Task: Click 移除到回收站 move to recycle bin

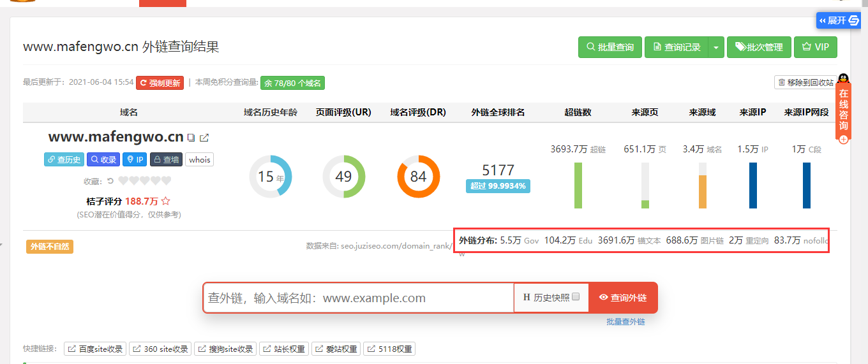Action: pyautogui.click(x=805, y=83)
